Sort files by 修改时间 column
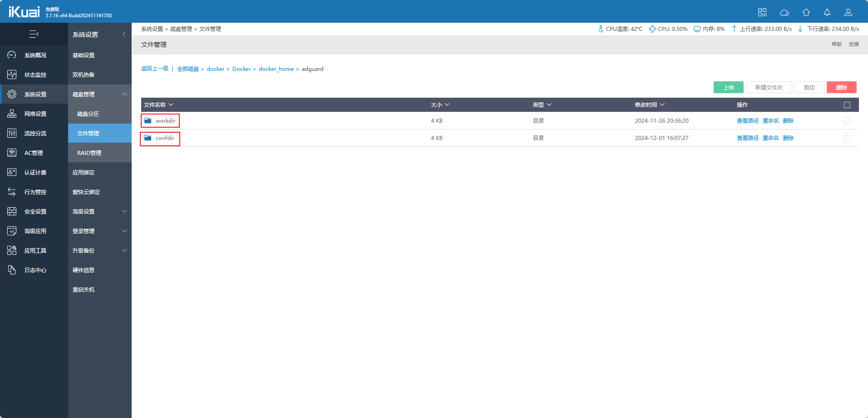 coord(649,105)
